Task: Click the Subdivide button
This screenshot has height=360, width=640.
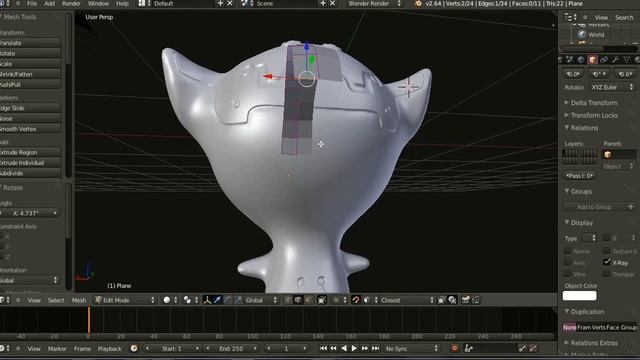Action: [x=30, y=173]
